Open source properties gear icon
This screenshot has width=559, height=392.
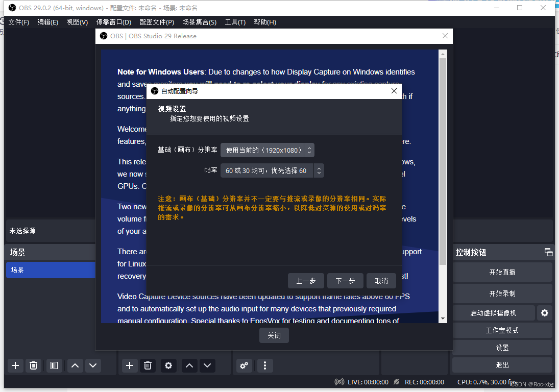(168, 365)
